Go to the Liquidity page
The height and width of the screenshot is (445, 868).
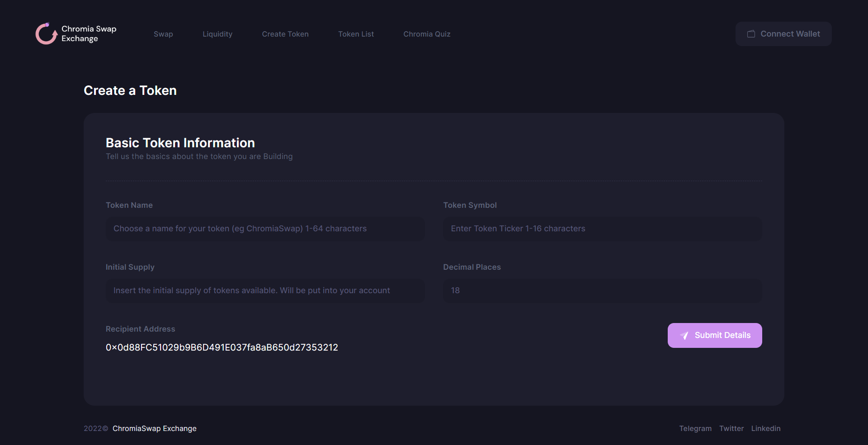[x=217, y=34]
